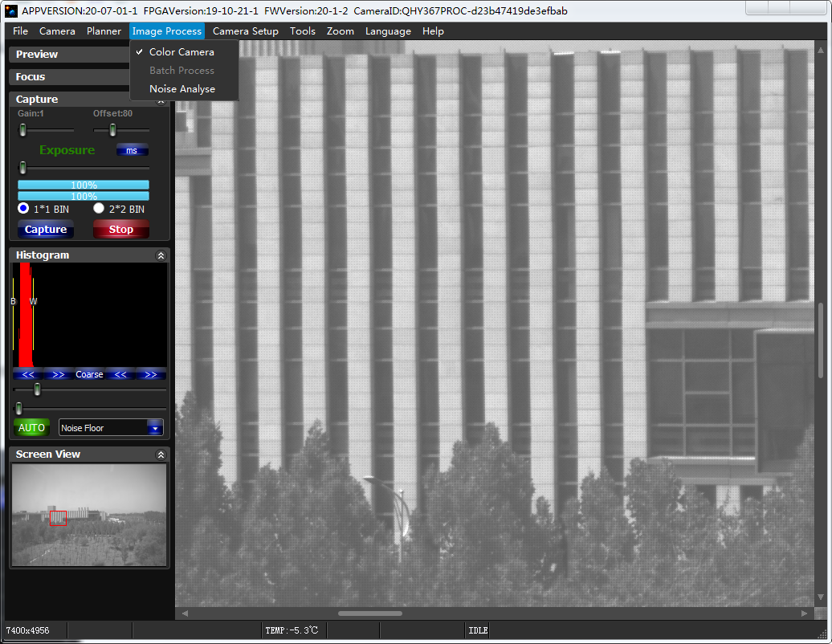Viewport: 832px width, 644px height.
Task: Click first >> histogram shift button
Action: click(x=59, y=374)
